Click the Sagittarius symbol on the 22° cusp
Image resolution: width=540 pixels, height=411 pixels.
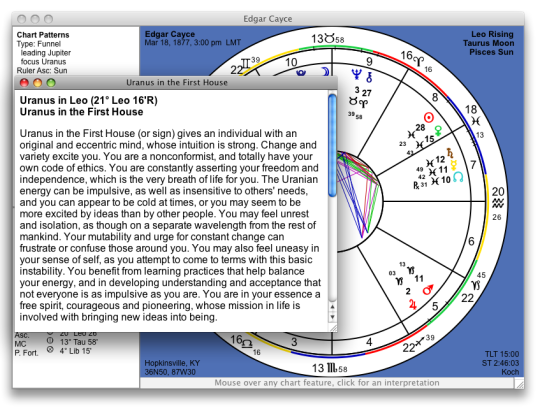(420, 342)
